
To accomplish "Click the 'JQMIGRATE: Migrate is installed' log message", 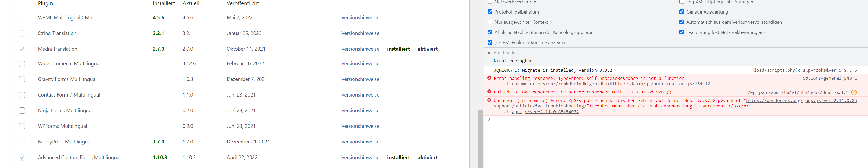I will pyautogui.click(x=553, y=70).
